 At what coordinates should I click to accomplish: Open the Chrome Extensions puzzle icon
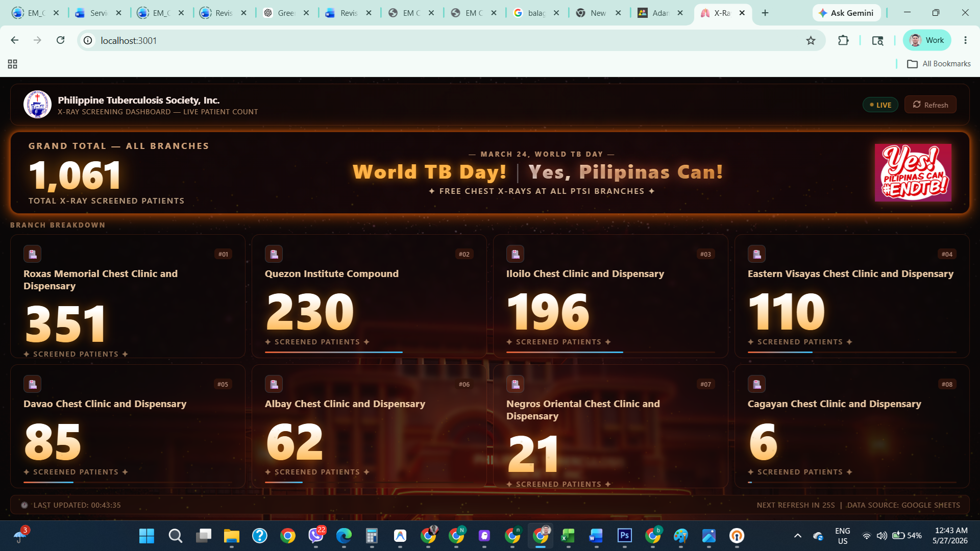tap(843, 40)
